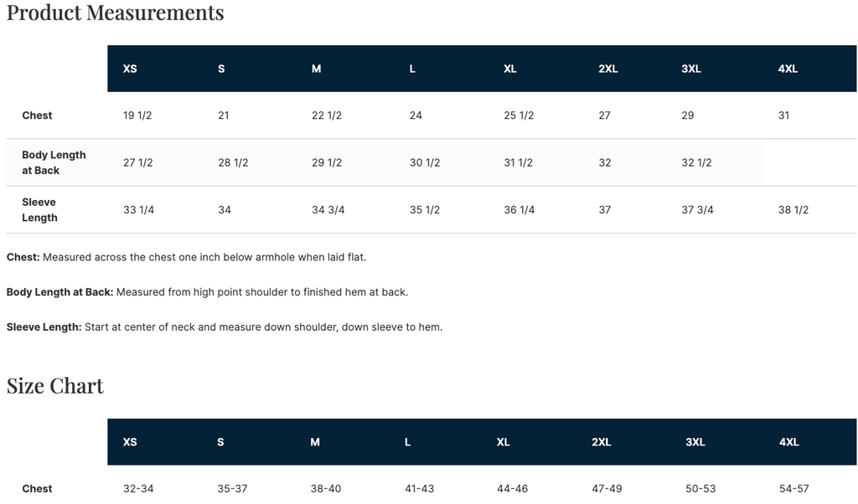Select the 4XL header in Product Measurements table
The height and width of the screenshot is (504, 858).
click(788, 69)
